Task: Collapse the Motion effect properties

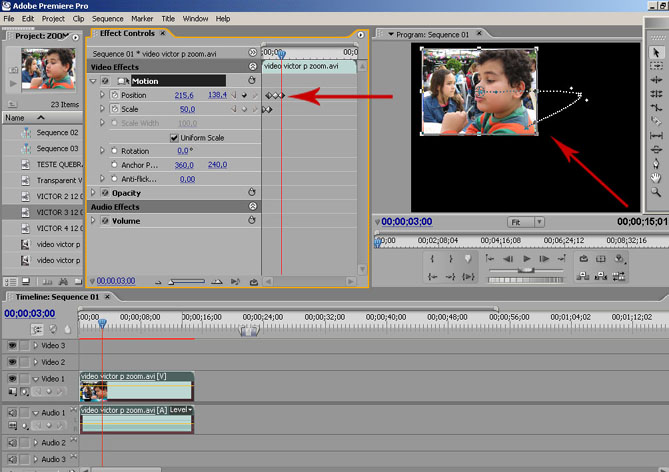Action: 94,81
